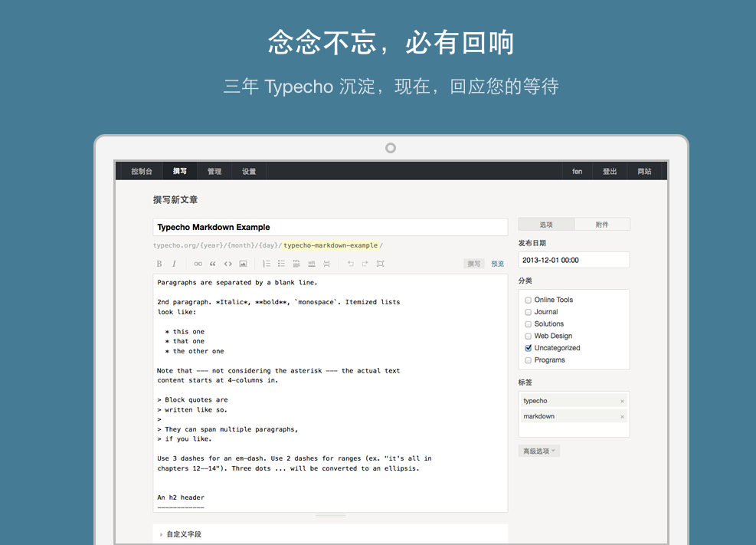Check the Solutions category
The image size is (756, 545).
[528, 324]
